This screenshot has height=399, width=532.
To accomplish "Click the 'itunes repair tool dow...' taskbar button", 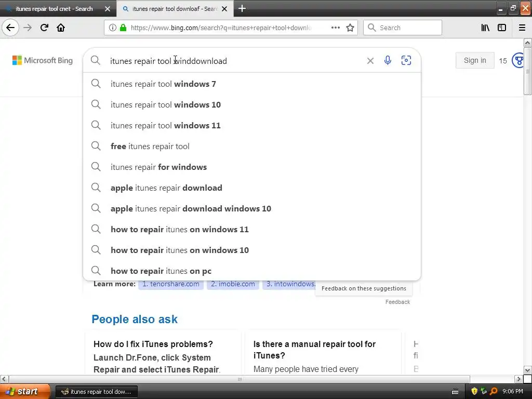I will 96,392.
